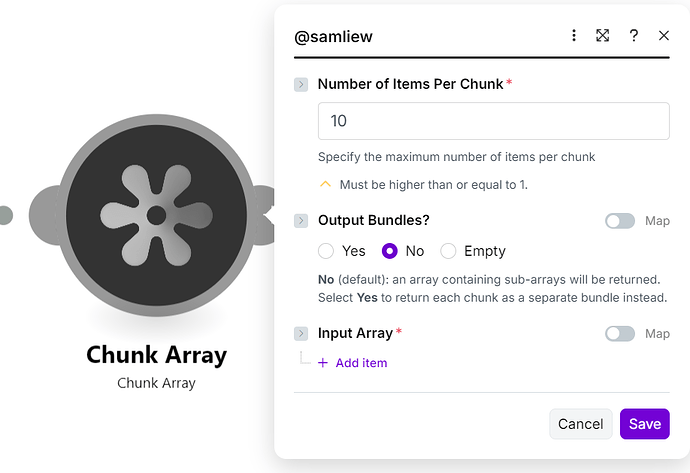690x473 pixels.
Task: Open the help question mark
Action: point(634,35)
